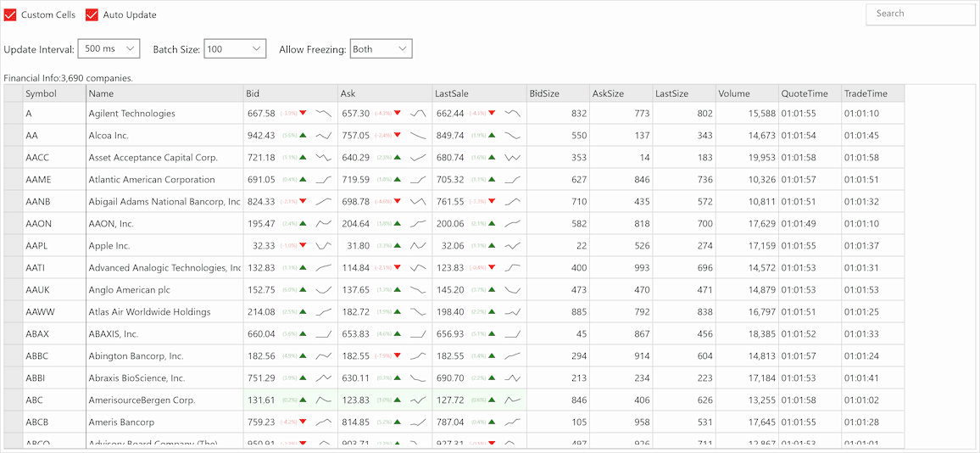
Task: Click the Volume value 18,385
Action: coord(760,334)
